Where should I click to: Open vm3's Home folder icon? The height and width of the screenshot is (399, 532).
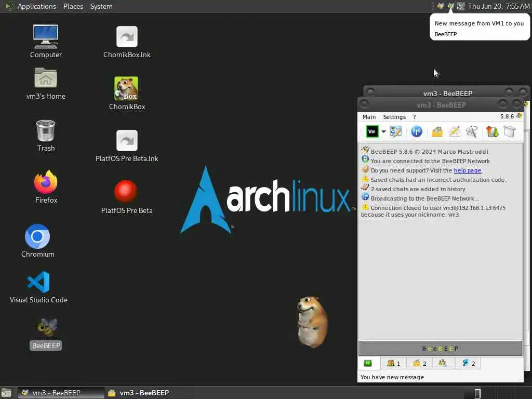[46, 84]
